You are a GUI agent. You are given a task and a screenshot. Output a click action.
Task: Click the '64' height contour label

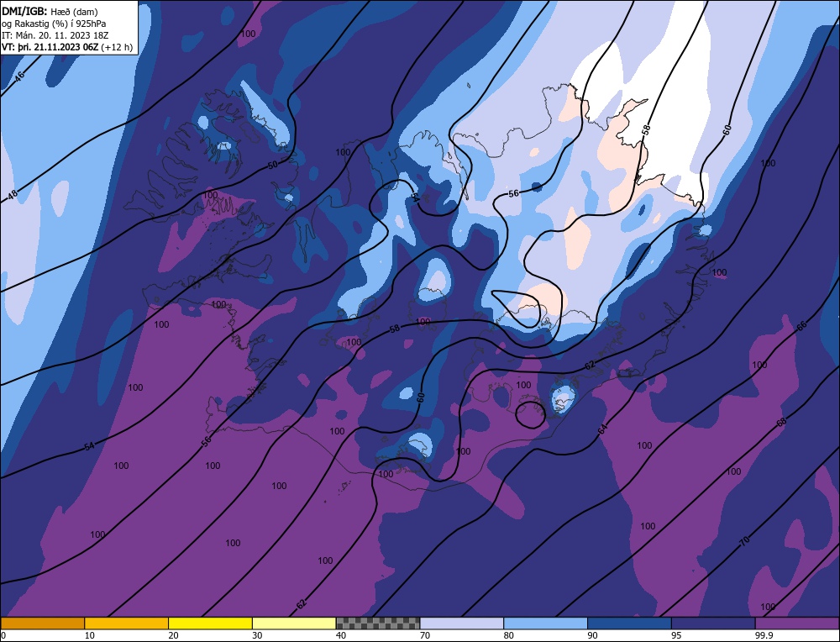tap(602, 429)
